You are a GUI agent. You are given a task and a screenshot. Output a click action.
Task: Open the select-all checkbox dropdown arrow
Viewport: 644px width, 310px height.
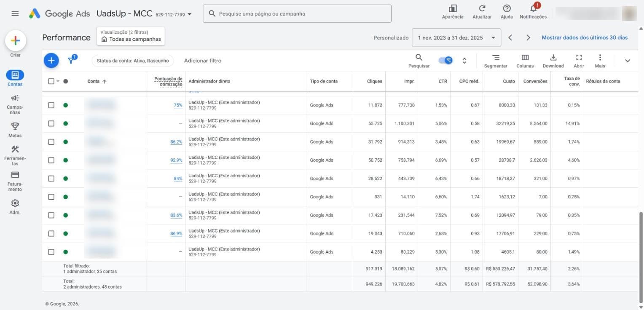coord(58,81)
